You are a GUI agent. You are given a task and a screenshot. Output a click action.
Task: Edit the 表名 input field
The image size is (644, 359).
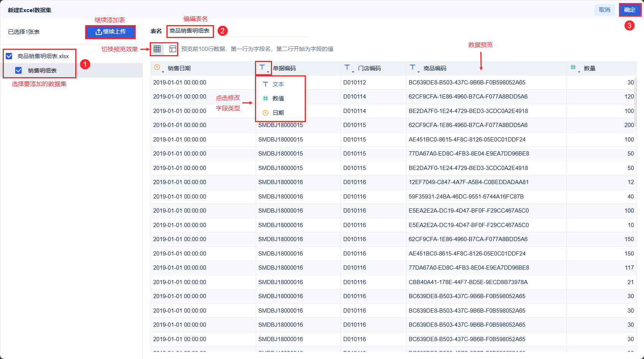(x=238, y=31)
